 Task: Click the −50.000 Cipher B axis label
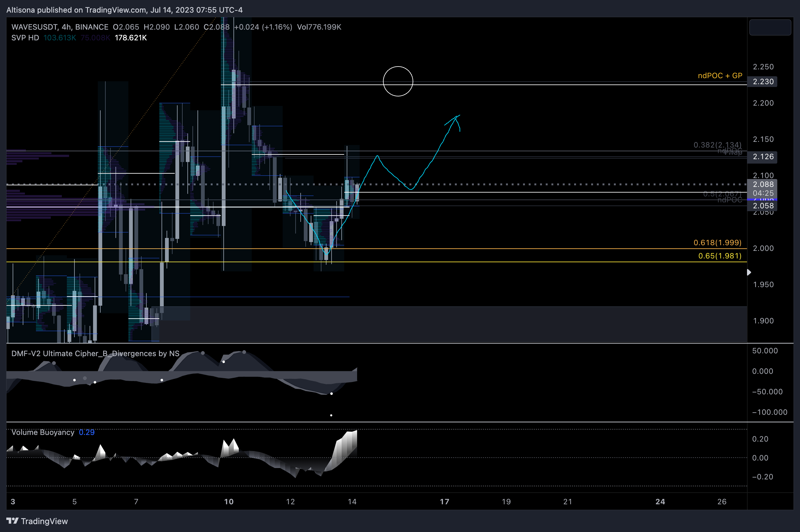coord(768,392)
